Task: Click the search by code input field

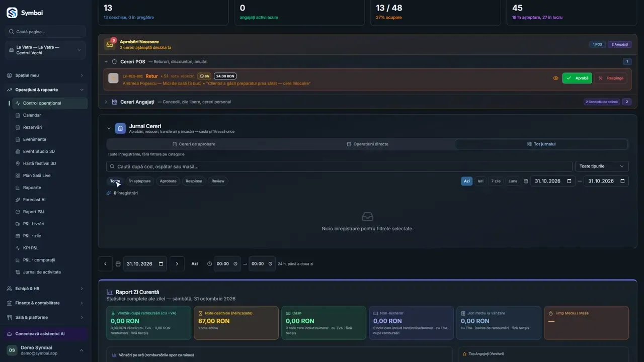Action: [339, 166]
